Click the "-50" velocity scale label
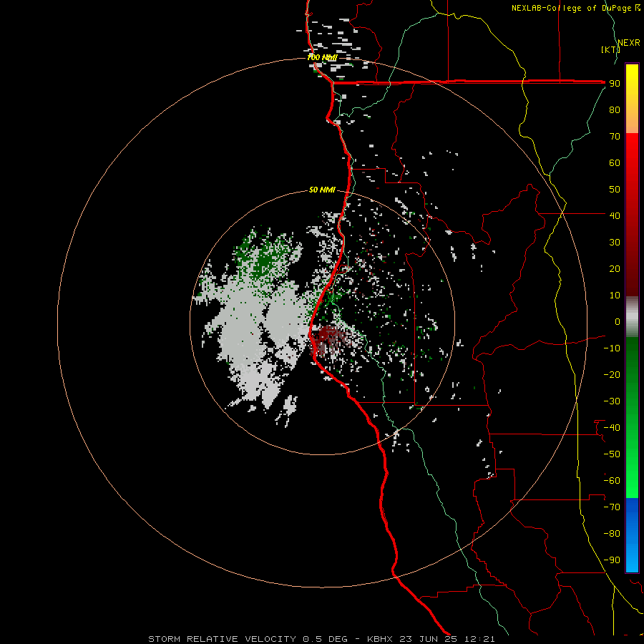The height and width of the screenshot is (644, 644). point(612,454)
